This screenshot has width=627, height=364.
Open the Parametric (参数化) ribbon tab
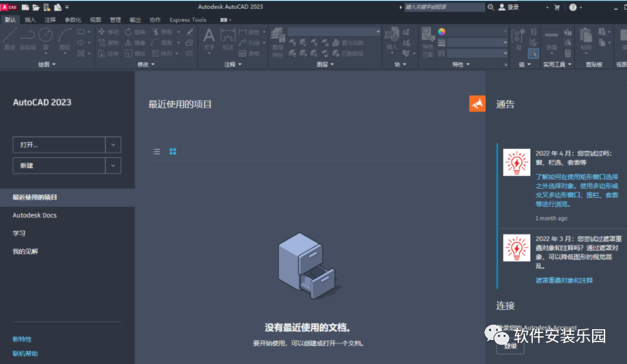click(x=73, y=19)
